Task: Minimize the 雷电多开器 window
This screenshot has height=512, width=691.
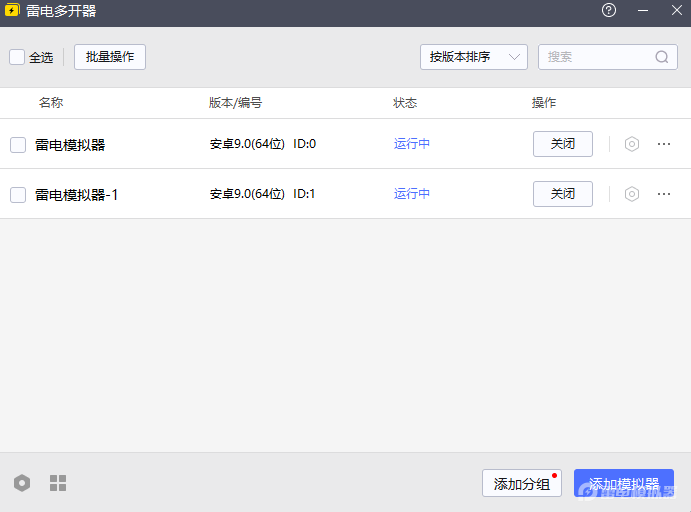Action: pyautogui.click(x=643, y=11)
